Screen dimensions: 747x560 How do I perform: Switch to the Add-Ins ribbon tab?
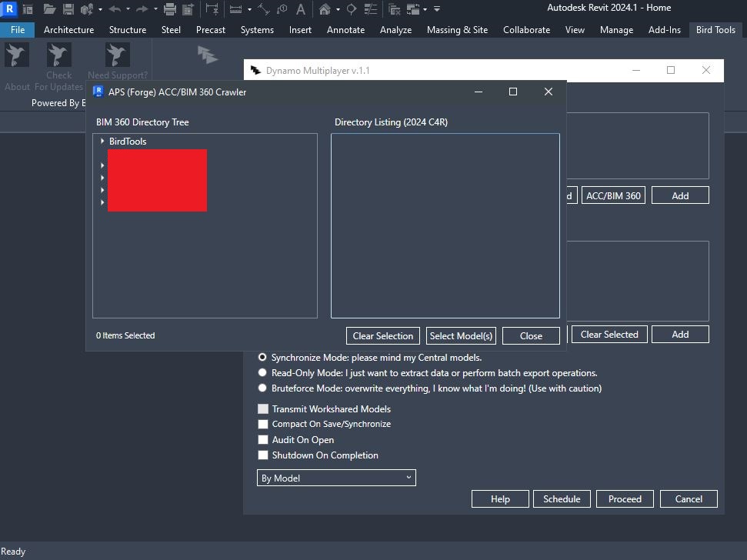pyautogui.click(x=665, y=29)
